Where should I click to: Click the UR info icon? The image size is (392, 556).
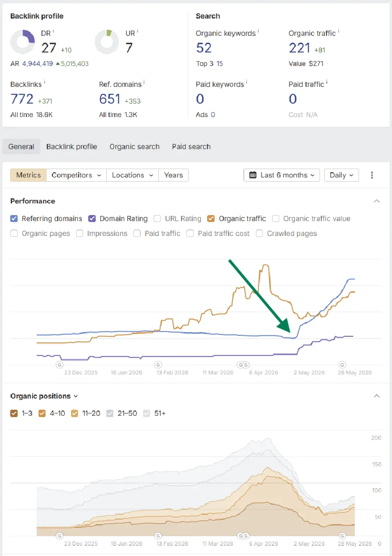tap(137, 32)
